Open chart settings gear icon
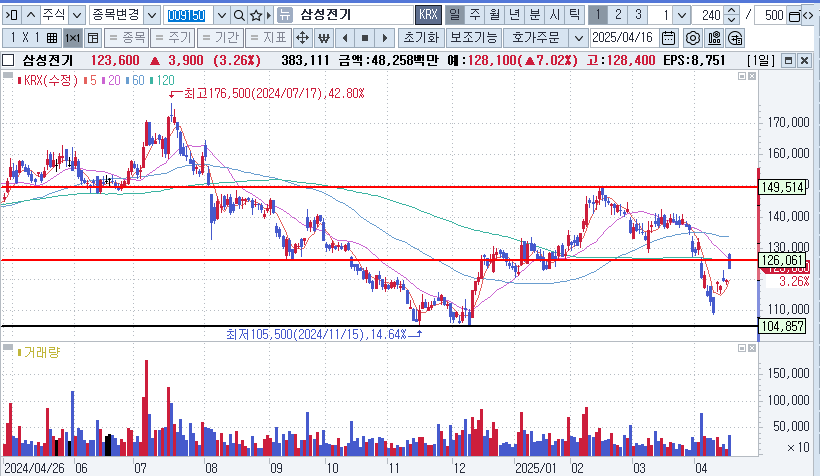The width and height of the screenshot is (820, 476). tap(693, 38)
